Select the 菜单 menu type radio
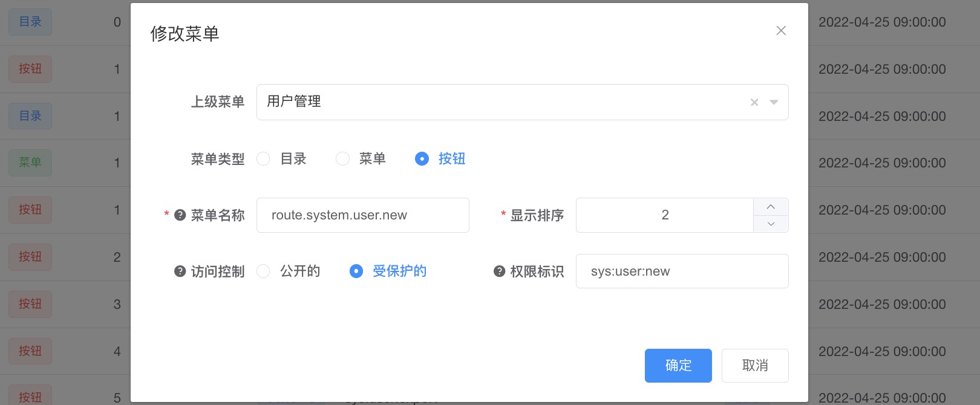Screen dimensions: 980x405 tap(342, 159)
